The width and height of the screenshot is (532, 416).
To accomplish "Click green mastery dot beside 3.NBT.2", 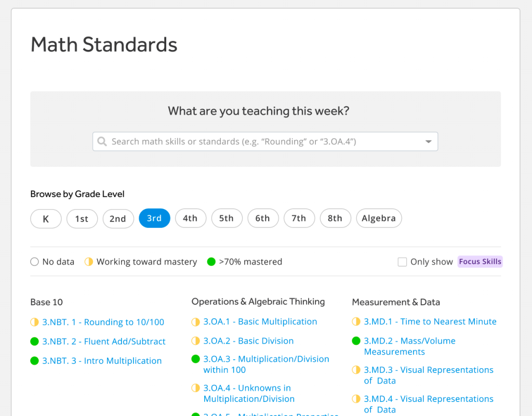I will [34, 342].
